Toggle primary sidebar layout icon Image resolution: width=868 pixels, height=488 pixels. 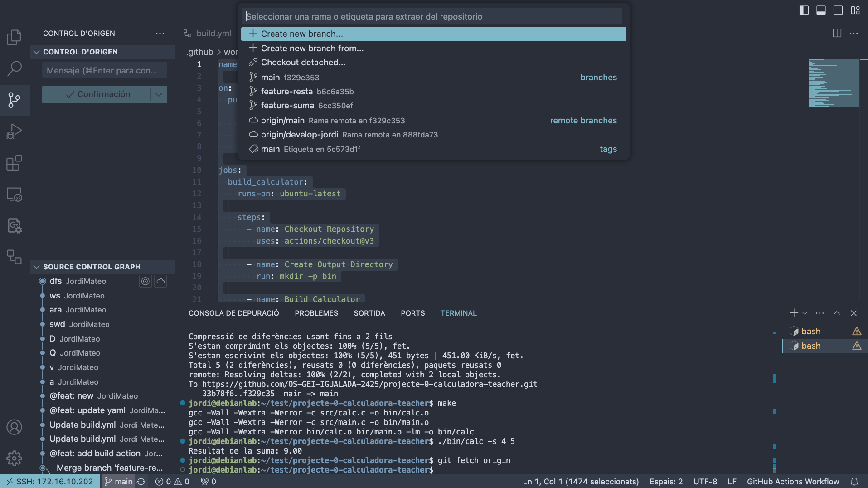pyautogui.click(x=804, y=10)
